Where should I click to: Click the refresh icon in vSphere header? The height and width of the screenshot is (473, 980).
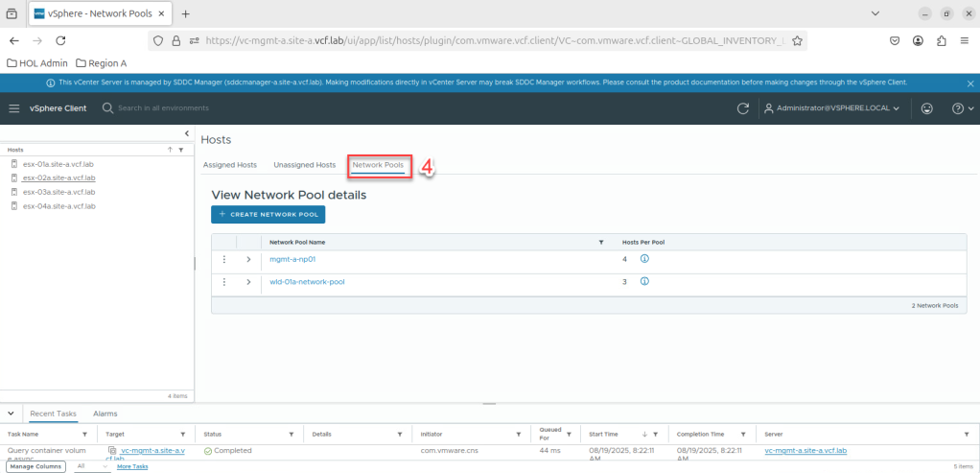(x=742, y=108)
